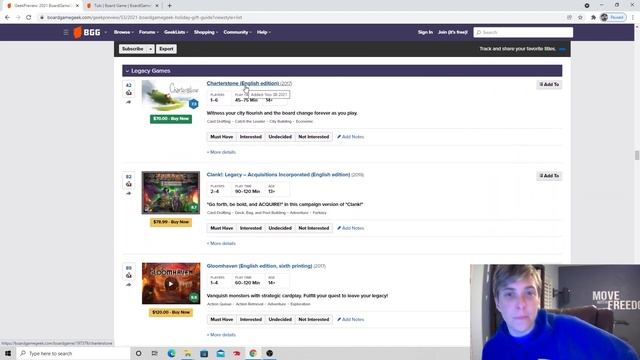Open Chrome icon on taskbar
Screen dimensions: 640x360
tap(253, 353)
